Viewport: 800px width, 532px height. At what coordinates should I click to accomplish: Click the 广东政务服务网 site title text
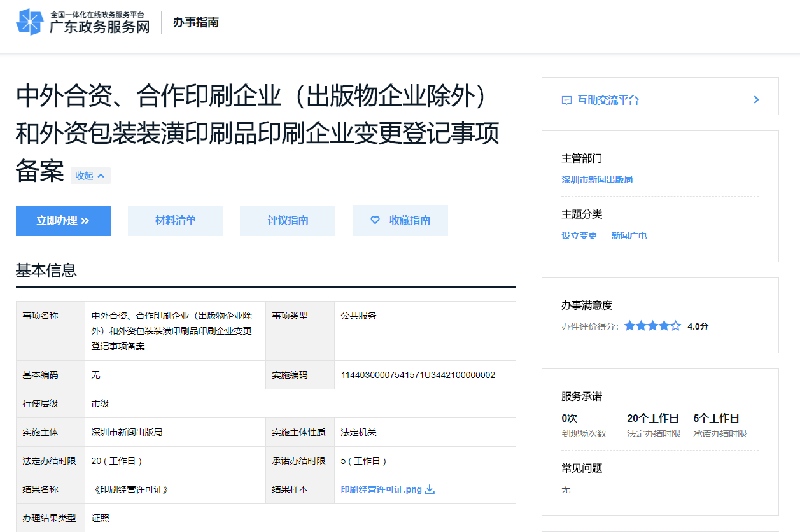[x=100, y=27]
